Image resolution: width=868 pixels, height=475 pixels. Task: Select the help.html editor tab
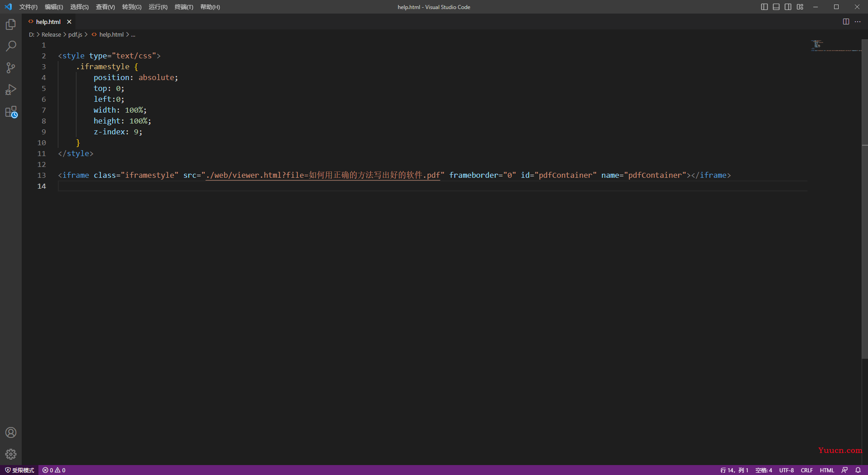(x=48, y=22)
